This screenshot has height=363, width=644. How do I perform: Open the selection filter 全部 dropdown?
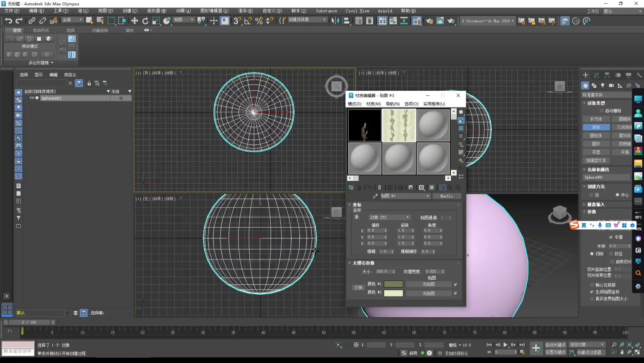pos(72,20)
